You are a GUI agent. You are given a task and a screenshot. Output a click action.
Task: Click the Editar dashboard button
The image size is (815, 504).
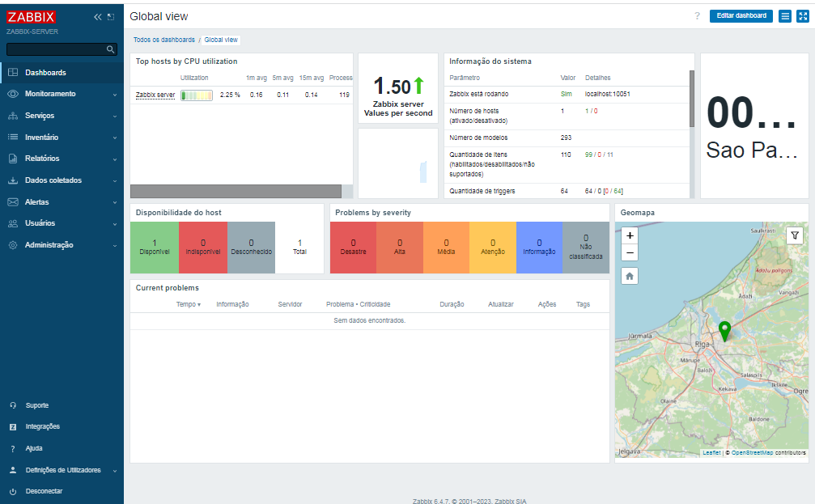(741, 16)
